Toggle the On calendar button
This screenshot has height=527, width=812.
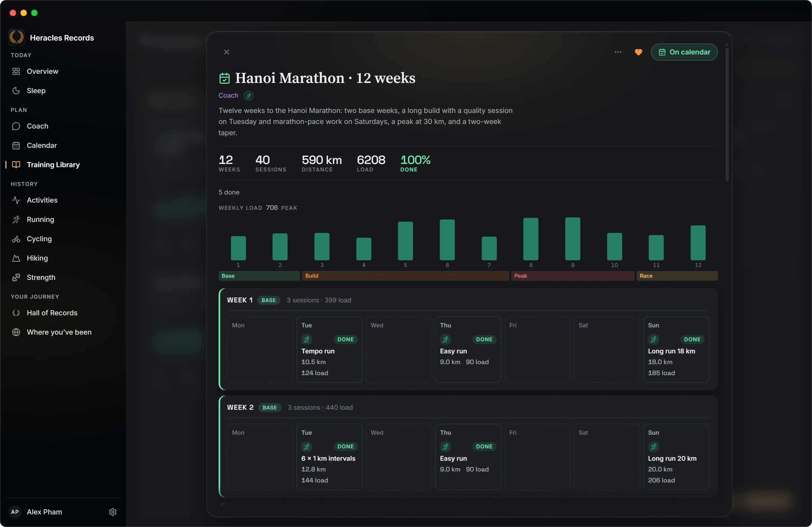click(684, 52)
